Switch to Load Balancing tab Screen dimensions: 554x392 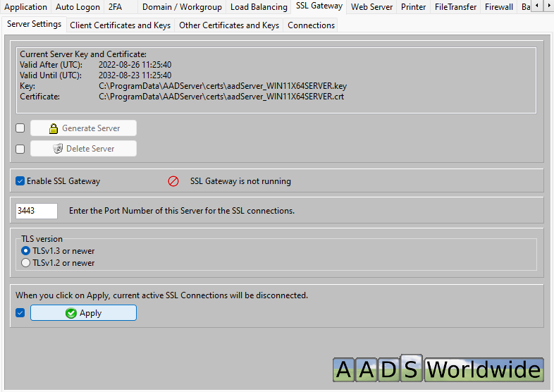tap(259, 7)
